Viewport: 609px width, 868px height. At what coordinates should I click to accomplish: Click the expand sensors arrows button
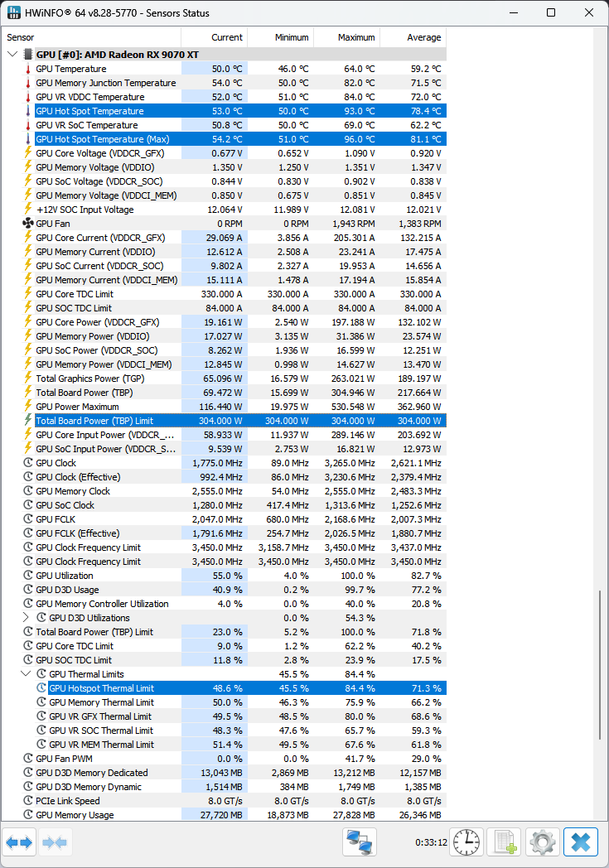pyautogui.click(x=20, y=842)
